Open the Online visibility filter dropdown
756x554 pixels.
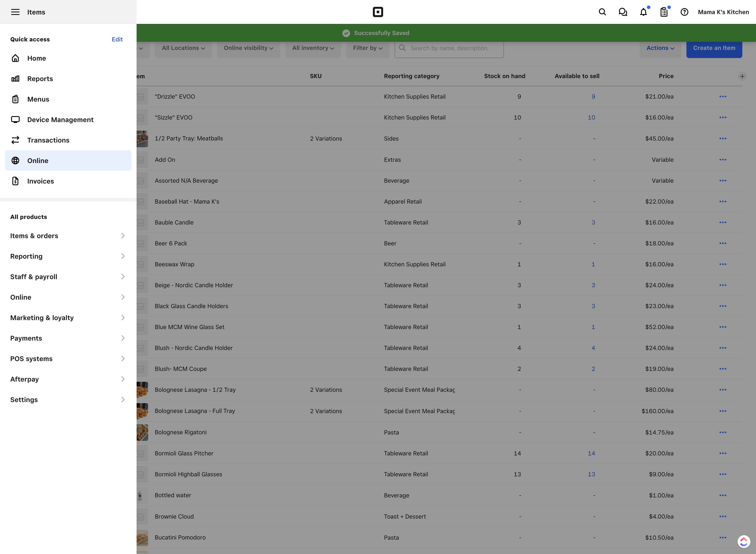(x=248, y=48)
